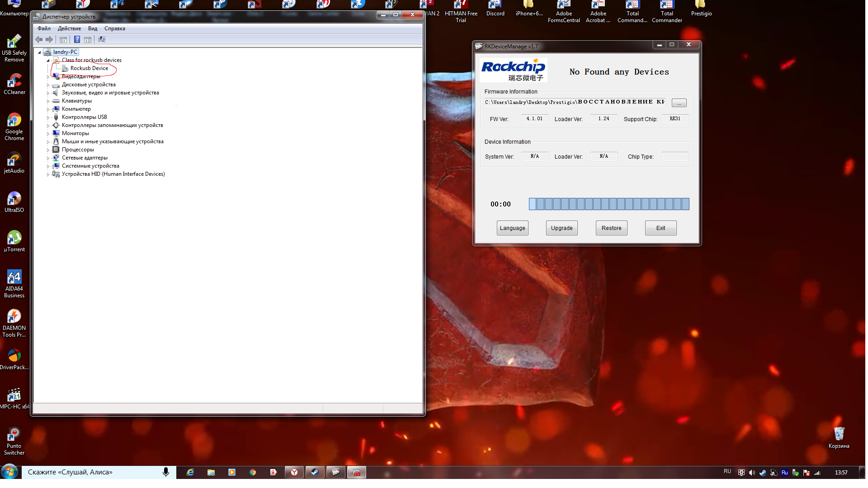
Task: Open the Действие menu
Action: [x=69, y=28]
